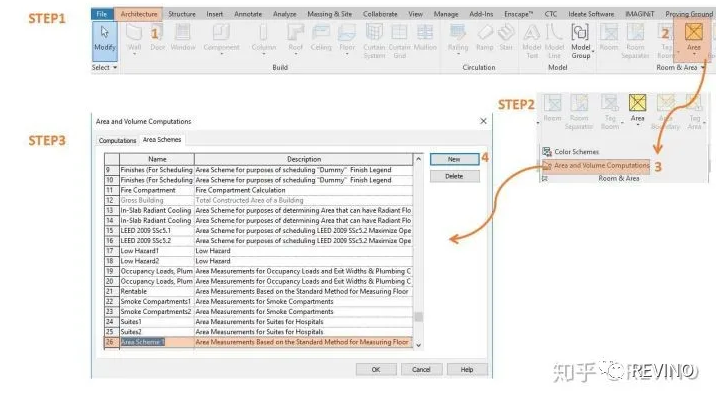Open Wall tool dropdown arrow
This screenshot has width=716, height=397.
tap(134, 54)
